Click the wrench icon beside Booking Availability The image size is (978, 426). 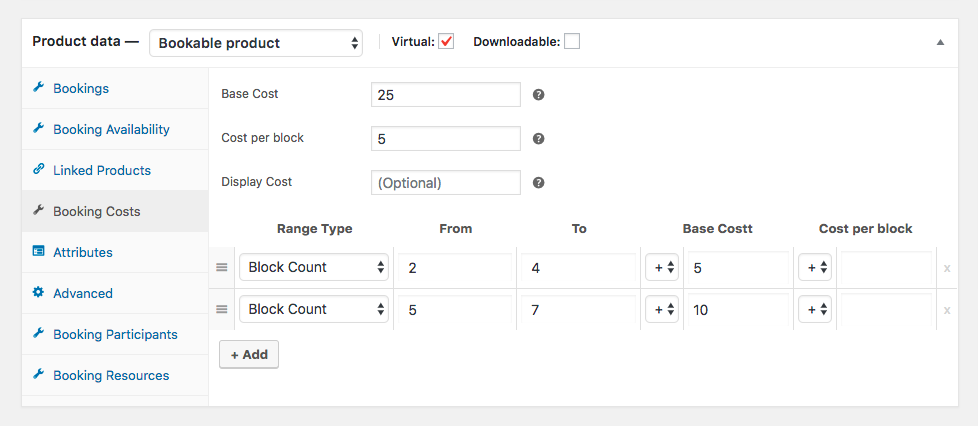38,129
